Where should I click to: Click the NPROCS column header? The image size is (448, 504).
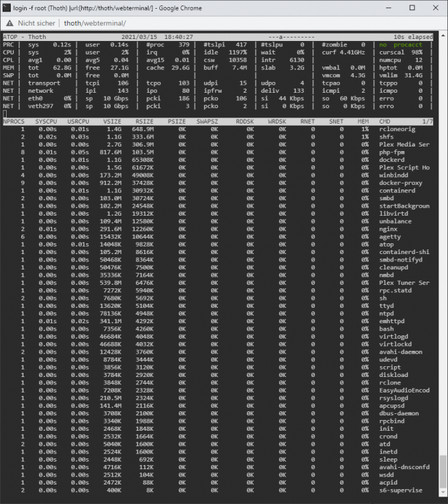(x=14, y=122)
